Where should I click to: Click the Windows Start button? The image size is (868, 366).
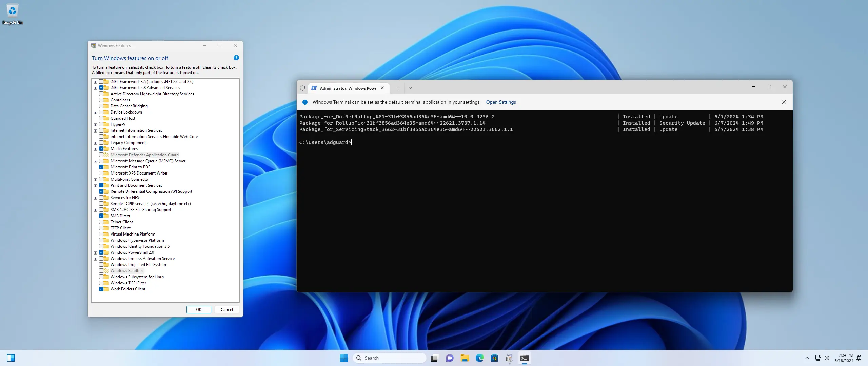click(344, 358)
